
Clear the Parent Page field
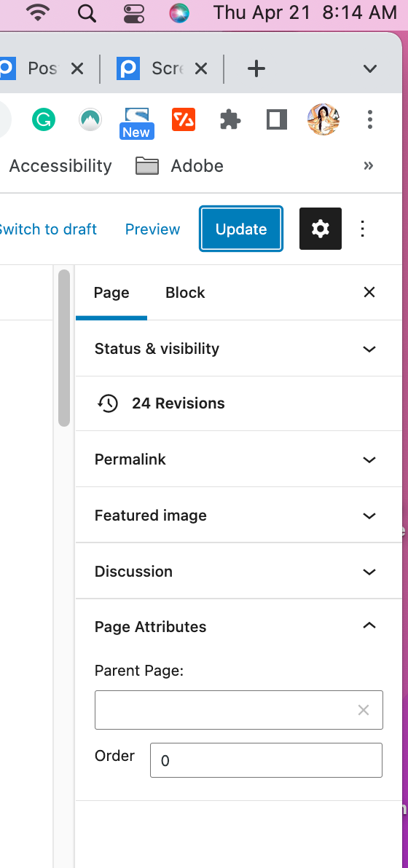363,710
